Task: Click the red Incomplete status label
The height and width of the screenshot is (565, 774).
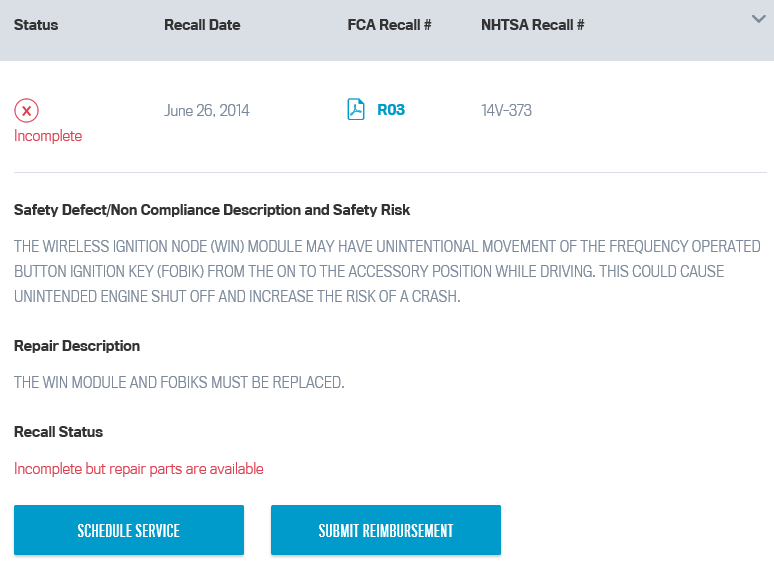Action: [x=48, y=136]
